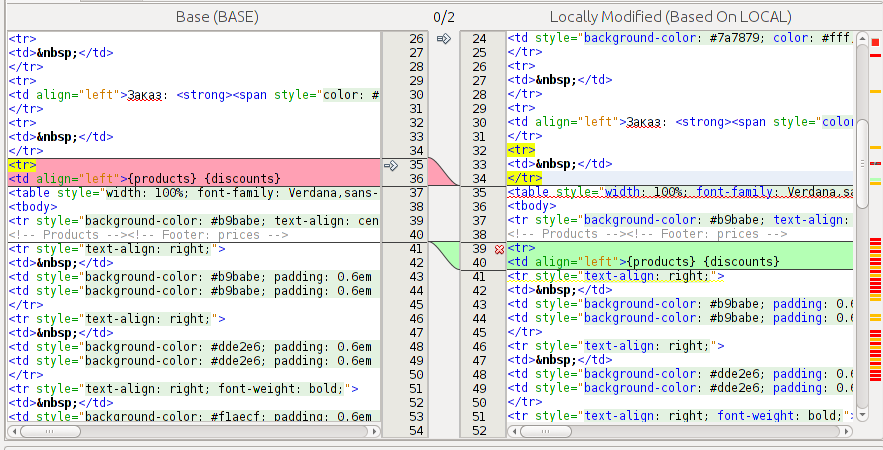
Task: Click line number 26 in the Base gutter
Action: [416, 39]
